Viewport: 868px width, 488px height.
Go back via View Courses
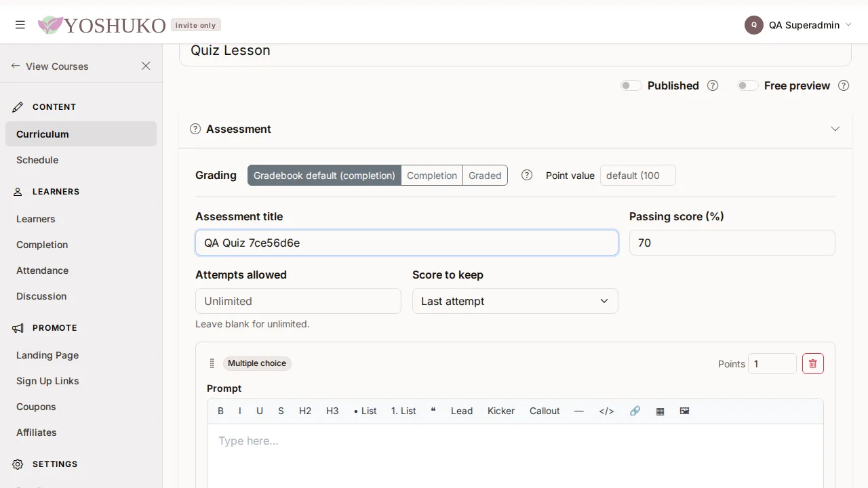[x=50, y=66]
